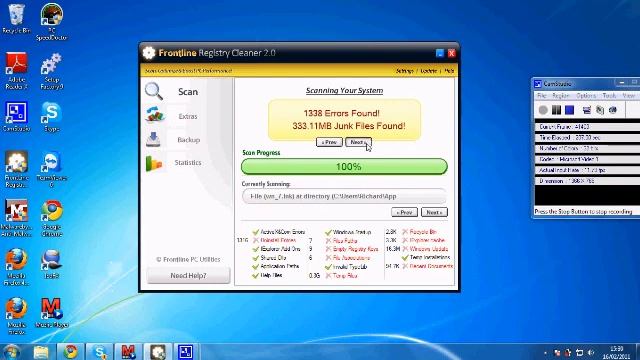
Task: Select the Extras tab label
Action: (188, 116)
